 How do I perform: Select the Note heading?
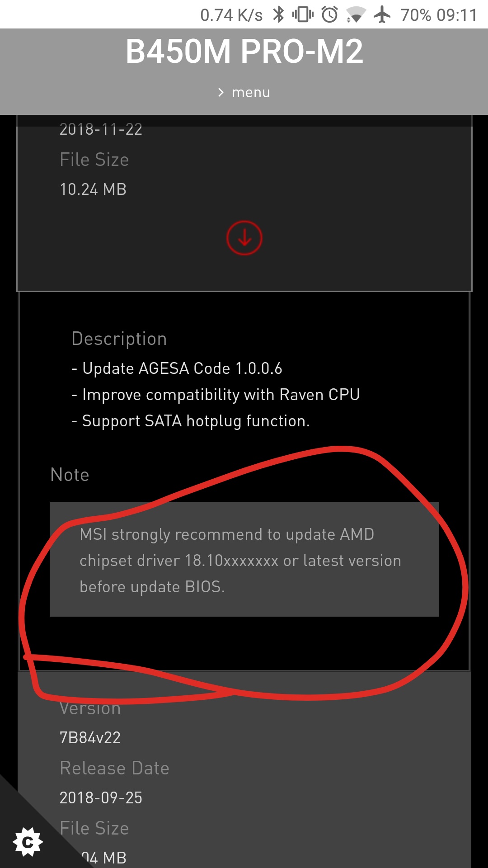click(x=70, y=475)
